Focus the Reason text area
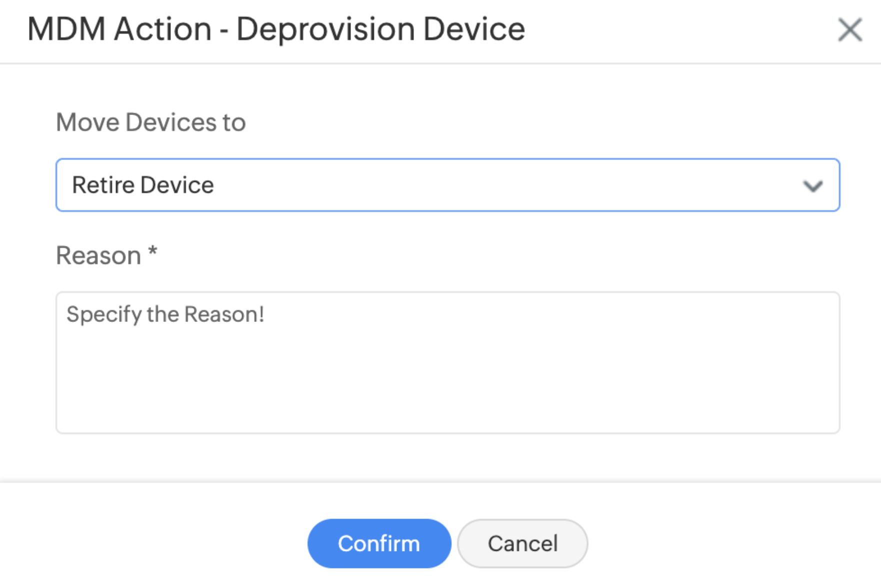The image size is (881, 588). (447, 362)
